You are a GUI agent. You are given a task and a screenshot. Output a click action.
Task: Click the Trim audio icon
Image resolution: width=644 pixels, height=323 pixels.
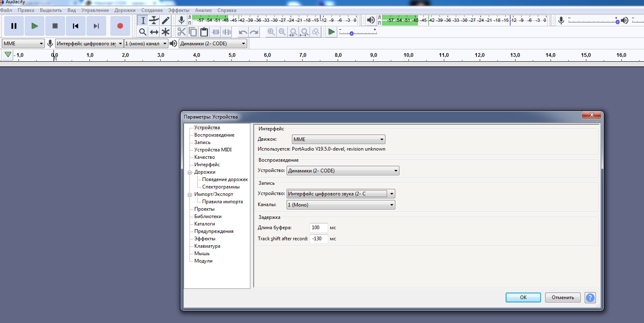(215, 32)
